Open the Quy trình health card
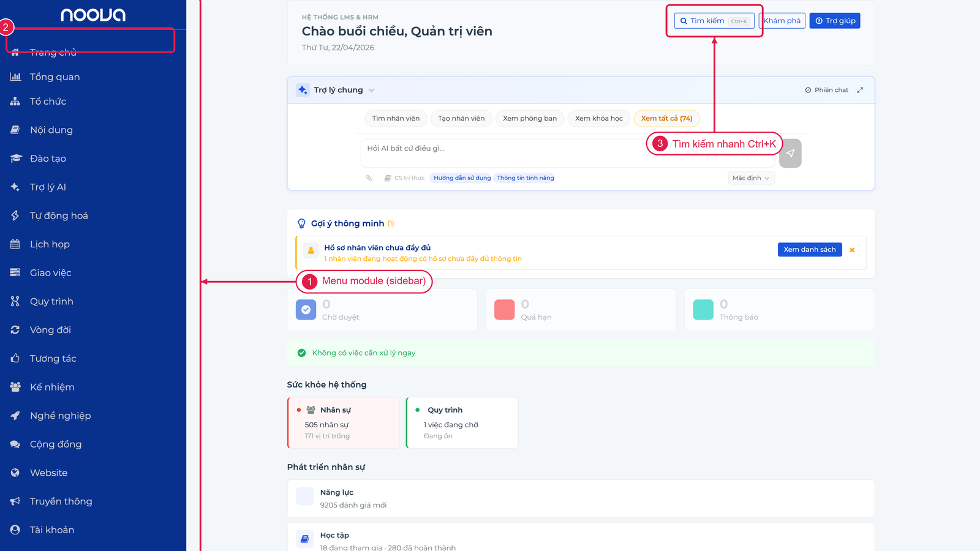The height and width of the screenshot is (551, 980). 462,423
